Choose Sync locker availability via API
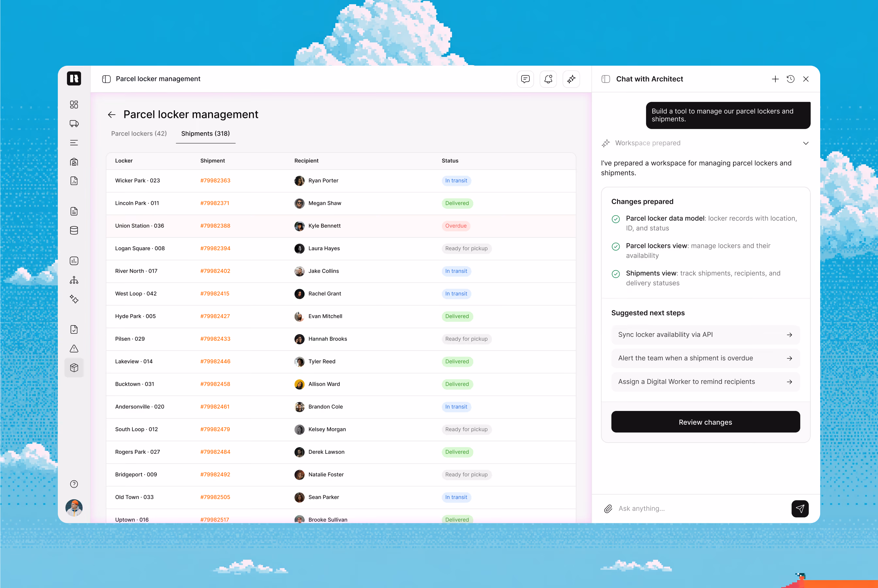This screenshot has height=588, width=878. click(x=705, y=335)
